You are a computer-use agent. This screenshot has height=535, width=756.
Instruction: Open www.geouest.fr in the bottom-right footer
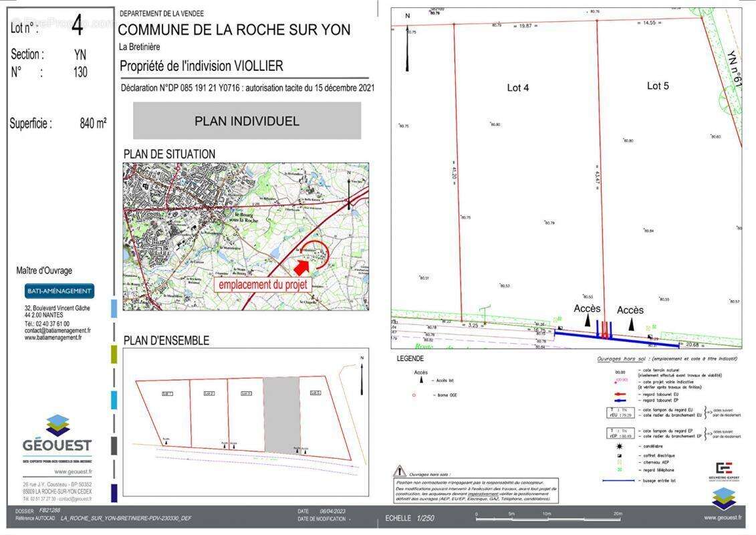point(723,517)
